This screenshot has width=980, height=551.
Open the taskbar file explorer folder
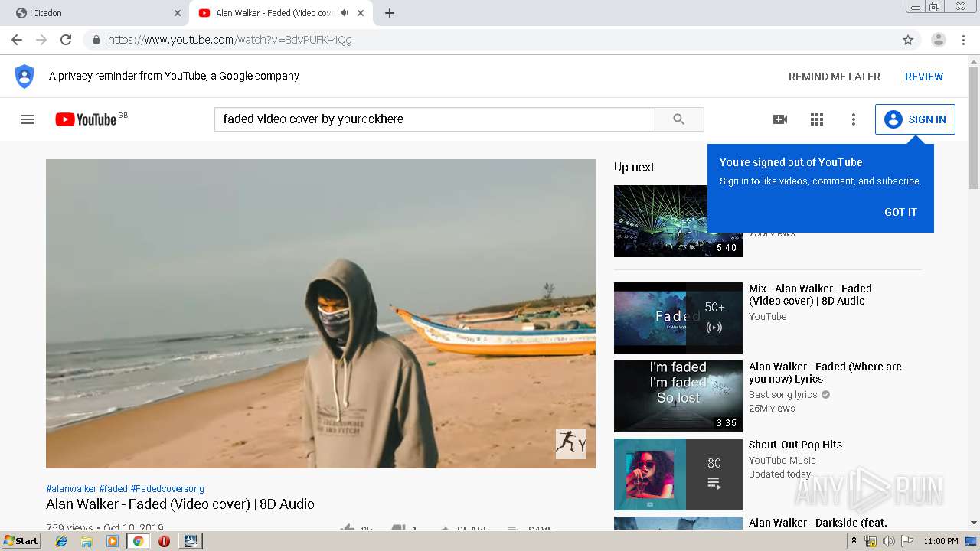coord(87,541)
